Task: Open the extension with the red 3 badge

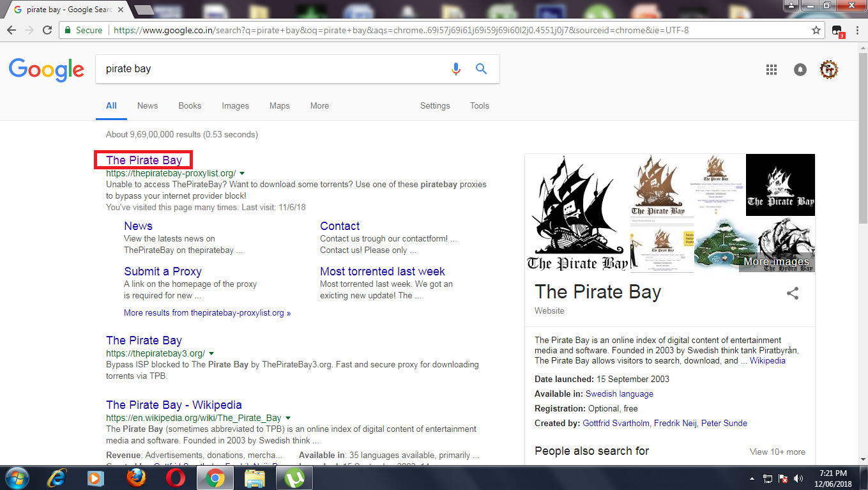Action: [x=837, y=31]
